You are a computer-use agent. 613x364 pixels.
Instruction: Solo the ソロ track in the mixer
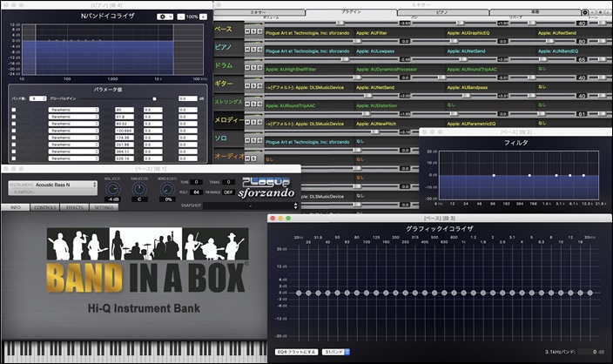(x=253, y=140)
